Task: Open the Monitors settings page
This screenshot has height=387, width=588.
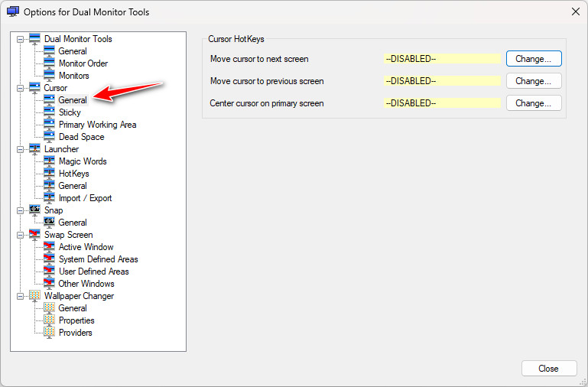Action: [74, 76]
